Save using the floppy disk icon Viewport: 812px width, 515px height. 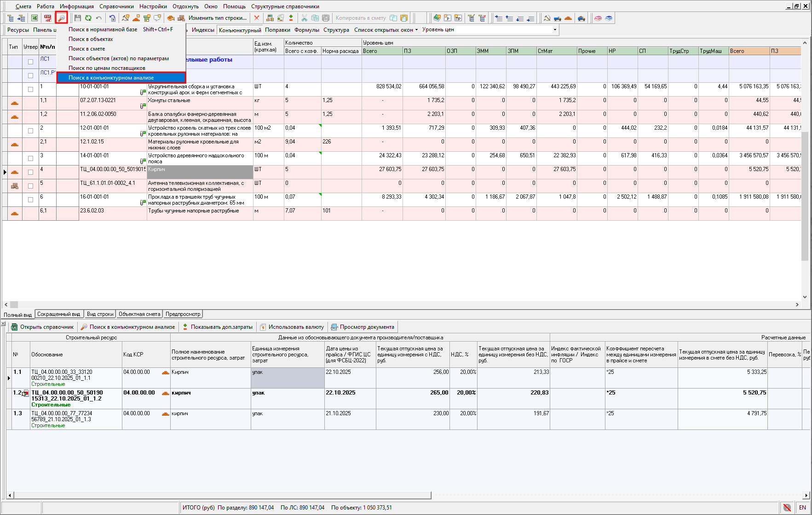click(x=78, y=18)
